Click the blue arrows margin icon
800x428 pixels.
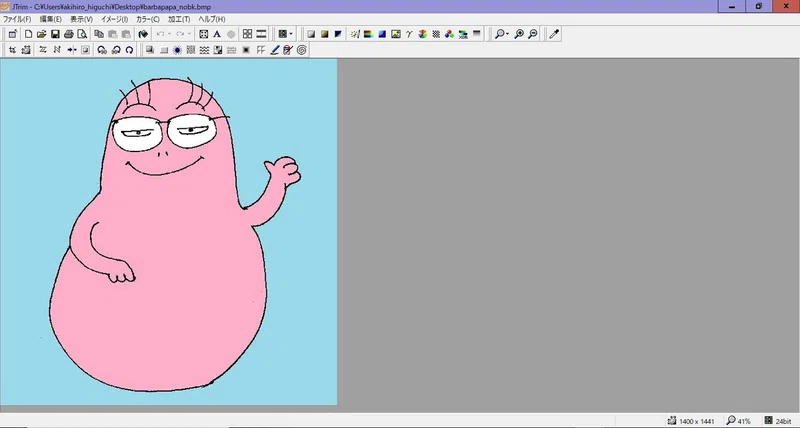tap(71, 50)
